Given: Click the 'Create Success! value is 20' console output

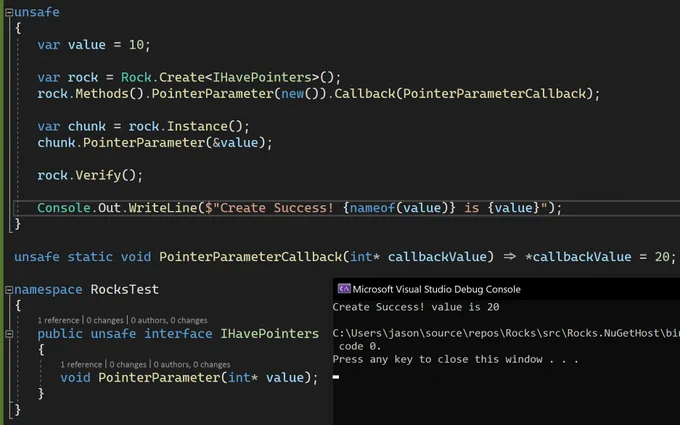Looking at the screenshot, I should pyautogui.click(x=416, y=307).
